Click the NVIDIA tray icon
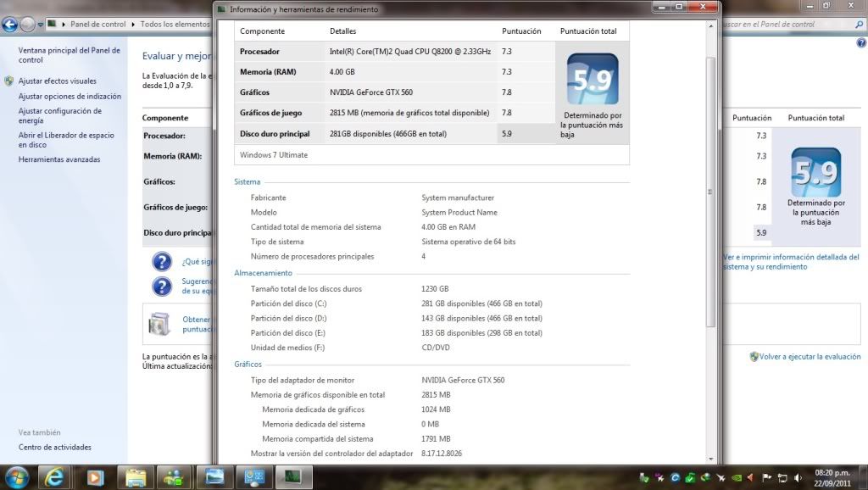 (x=737, y=478)
